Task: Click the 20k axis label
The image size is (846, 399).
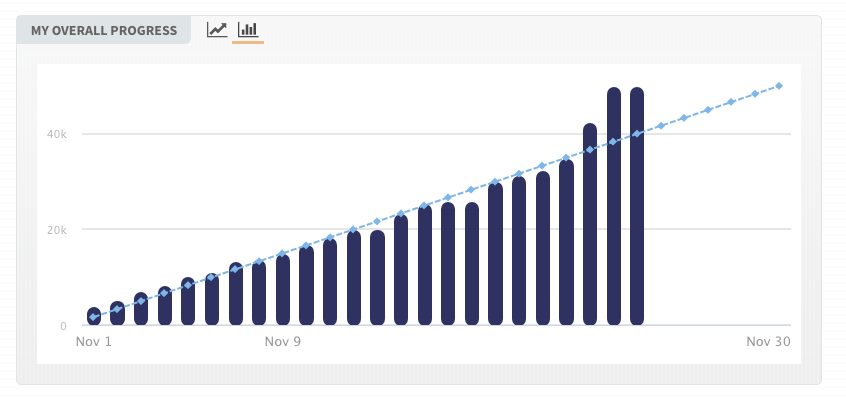Action: point(57,230)
